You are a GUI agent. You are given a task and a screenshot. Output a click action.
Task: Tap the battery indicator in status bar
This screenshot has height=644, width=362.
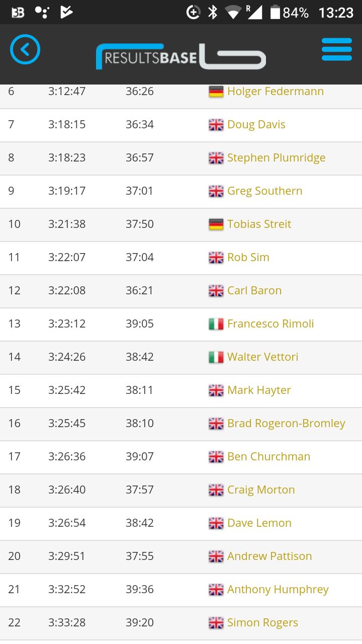(x=275, y=13)
